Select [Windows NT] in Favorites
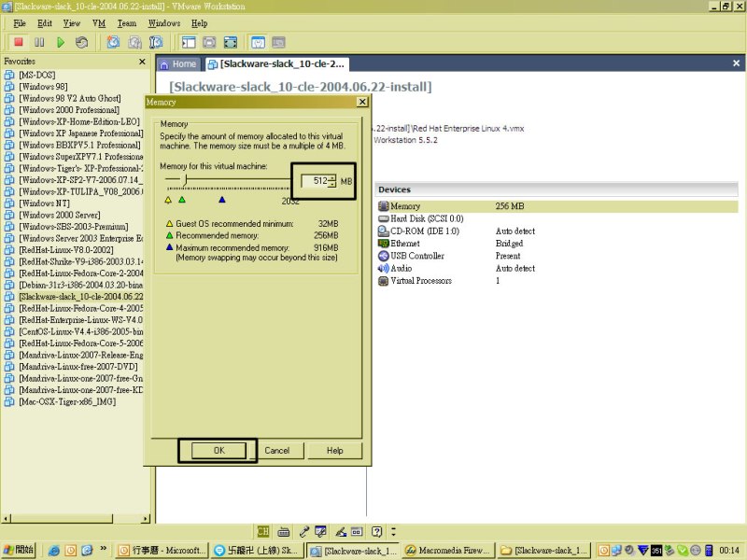This screenshot has width=747, height=560. pyautogui.click(x=44, y=203)
